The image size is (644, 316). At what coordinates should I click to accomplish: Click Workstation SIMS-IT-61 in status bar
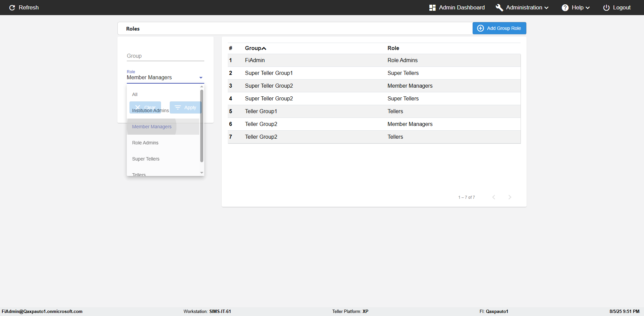207,311
